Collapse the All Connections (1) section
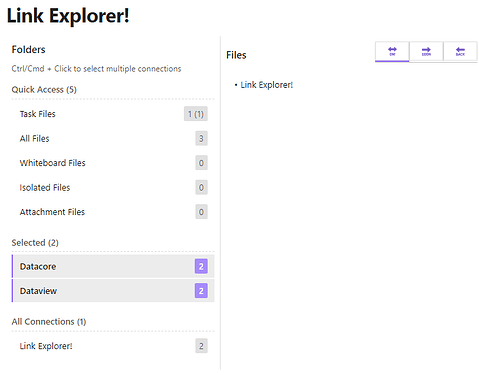Screen dimensions: 479x375 click(49, 322)
